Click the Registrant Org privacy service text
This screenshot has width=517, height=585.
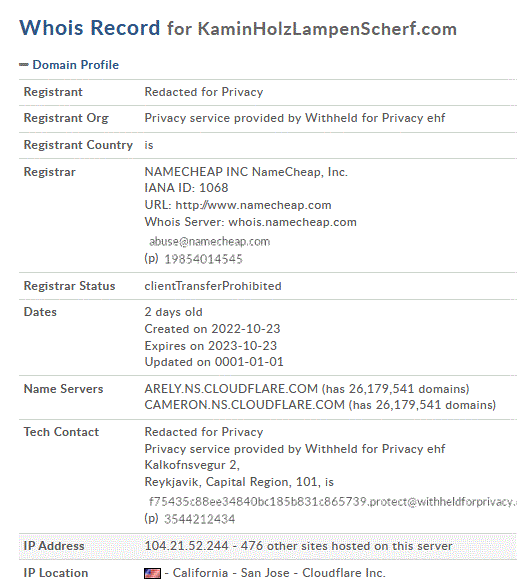coord(295,118)
